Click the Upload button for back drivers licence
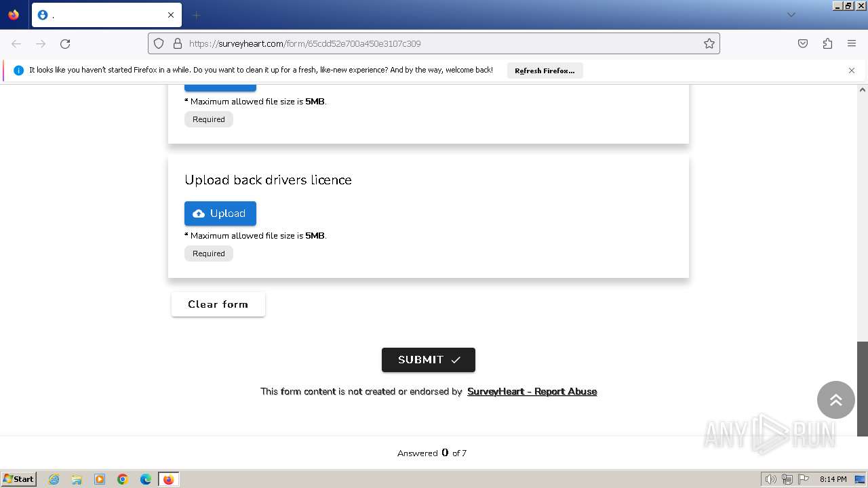The height and width of the screenshot is (488, 868). coord(220,213)
